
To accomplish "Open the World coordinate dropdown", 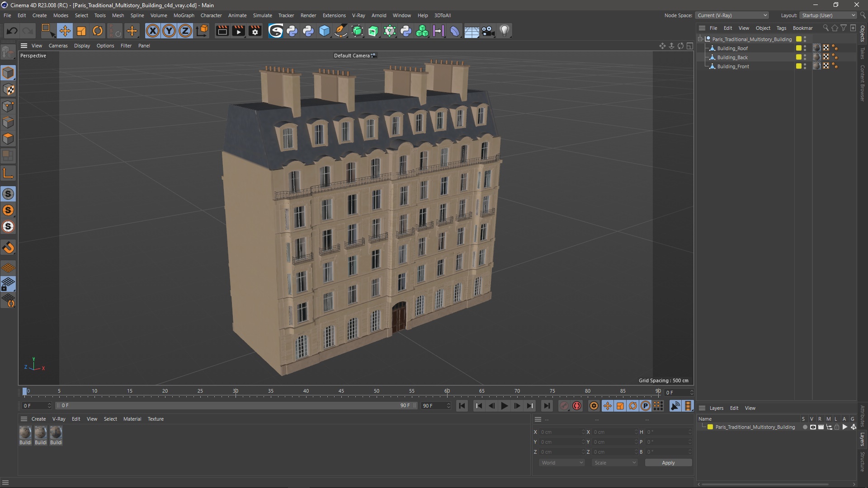I will [562, 463].
